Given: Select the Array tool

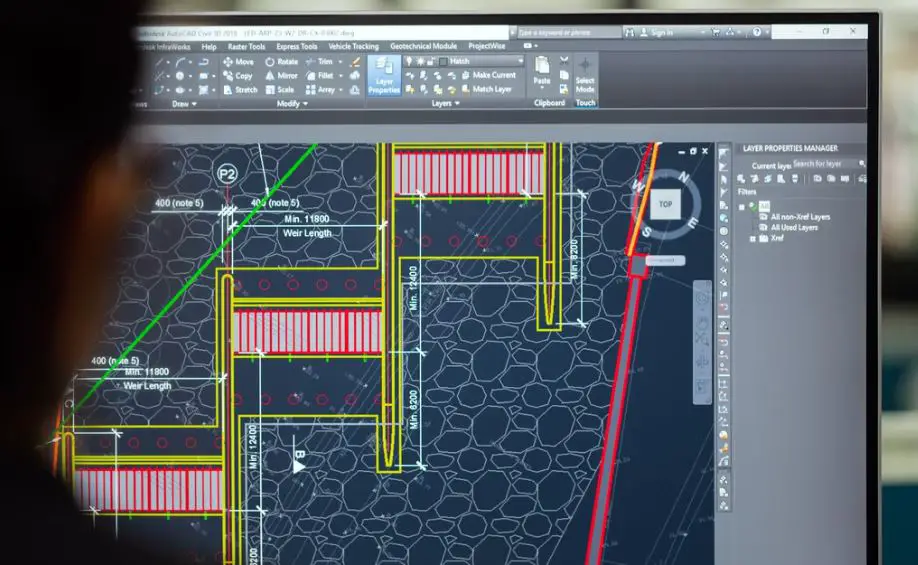Looking at the screenshot, I should click(x=320, y=90).
